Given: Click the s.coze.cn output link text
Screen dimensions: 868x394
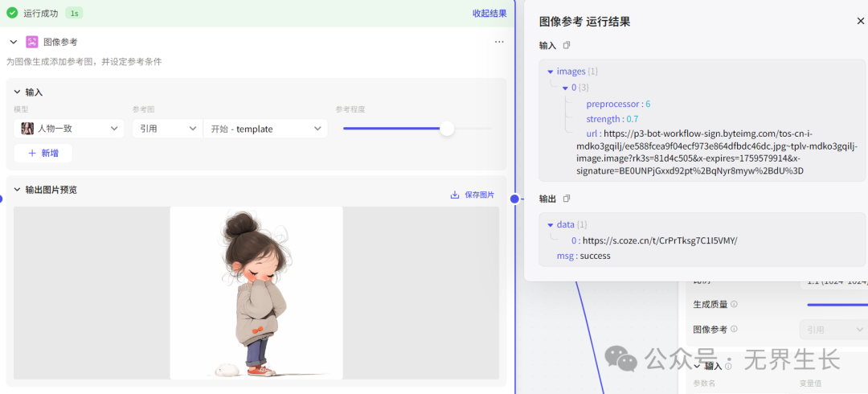Looking at the screenshot, I should [x=661, y=241].
